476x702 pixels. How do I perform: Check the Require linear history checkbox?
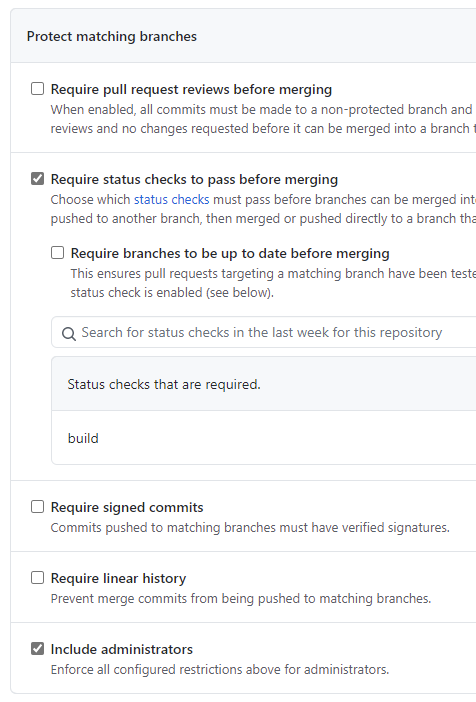pyautogui.click(x=38, y=578)
